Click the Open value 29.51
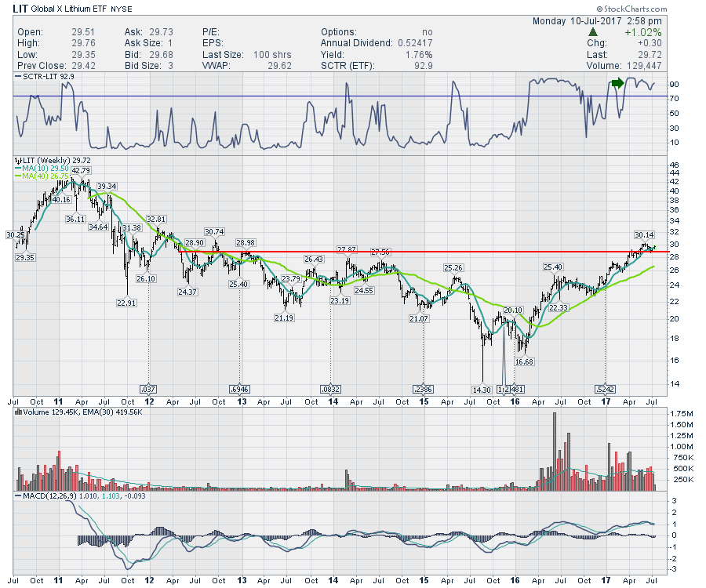 [x=83, y=32]
